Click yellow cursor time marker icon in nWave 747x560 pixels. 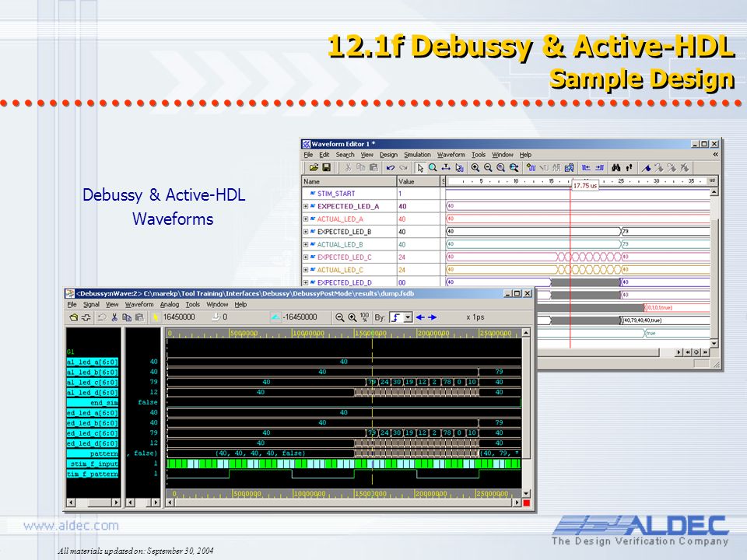point(156,317)
